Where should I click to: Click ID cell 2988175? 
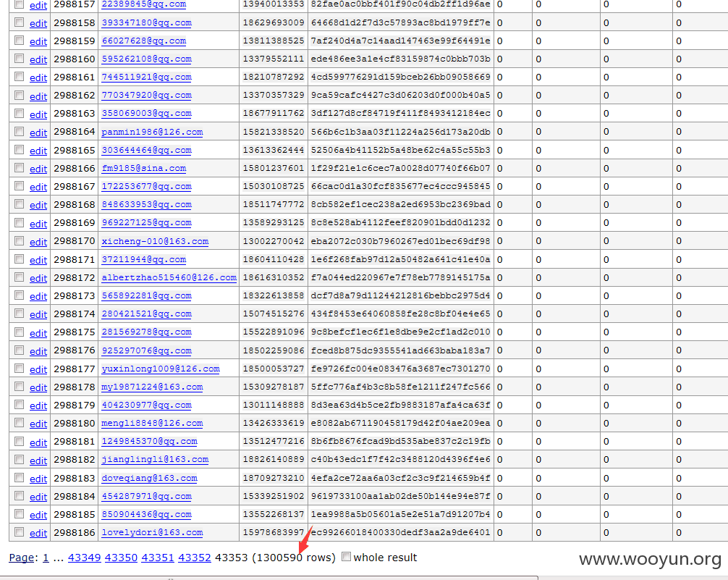[75, 332]
